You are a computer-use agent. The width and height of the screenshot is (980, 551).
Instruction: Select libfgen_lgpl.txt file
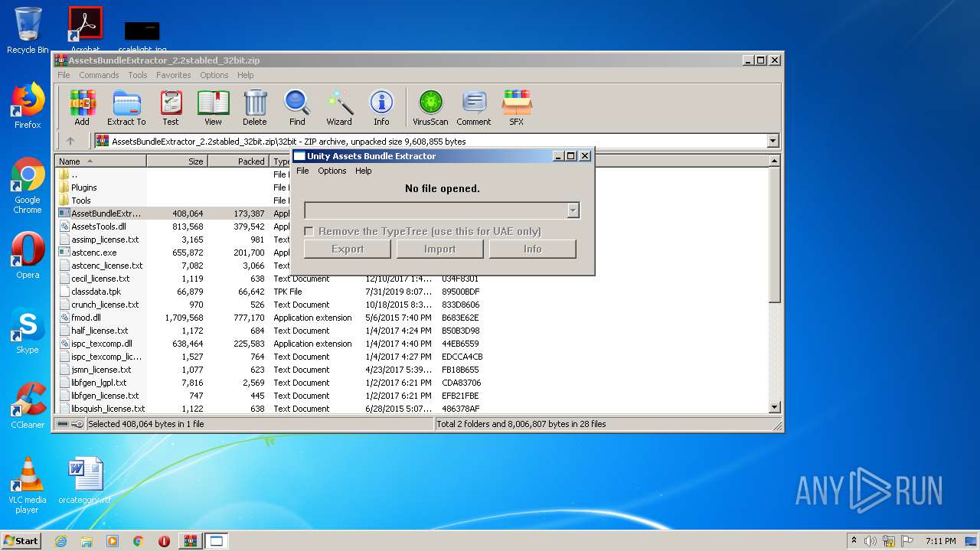click(x=99, y=383)
